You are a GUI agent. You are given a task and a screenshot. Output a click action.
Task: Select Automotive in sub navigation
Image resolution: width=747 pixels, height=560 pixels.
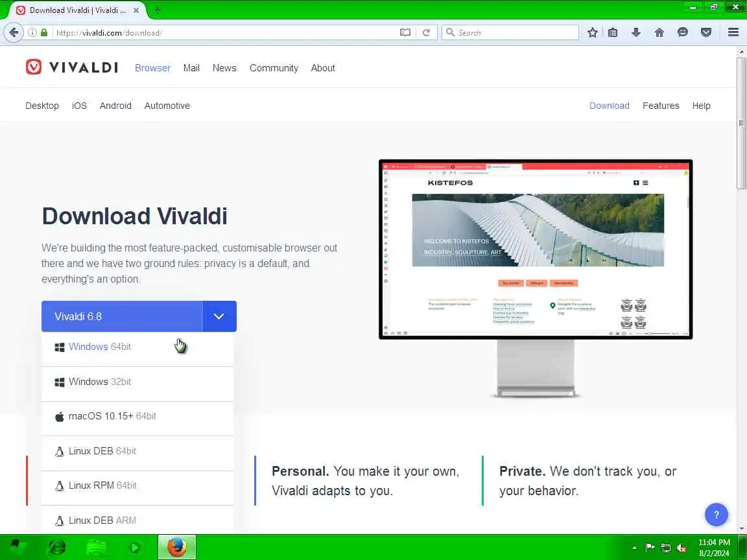click(x=167, y=106)
